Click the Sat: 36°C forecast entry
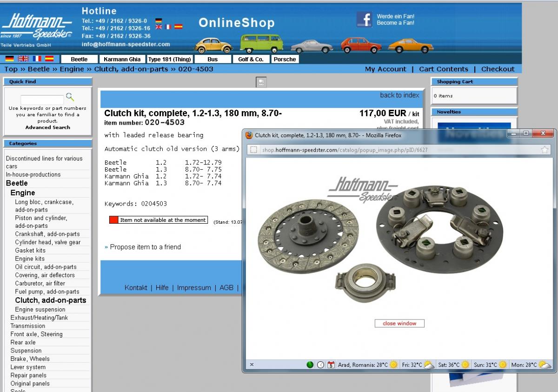This screenshot has height=392, width=558. click(454, 365)
